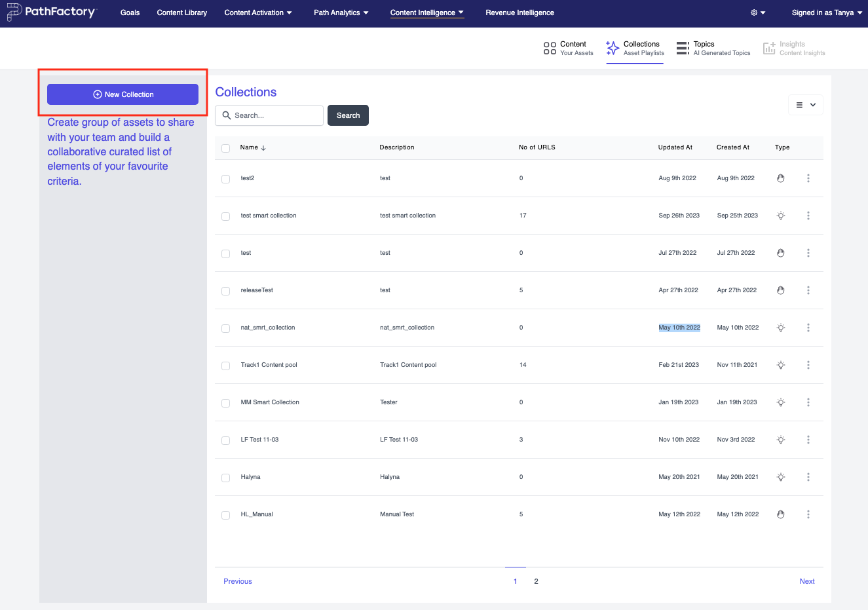The width and height of the screenshot is (868, 610).
Task: Open three-dot menu for test smart collection
Action: coord(808,216)
